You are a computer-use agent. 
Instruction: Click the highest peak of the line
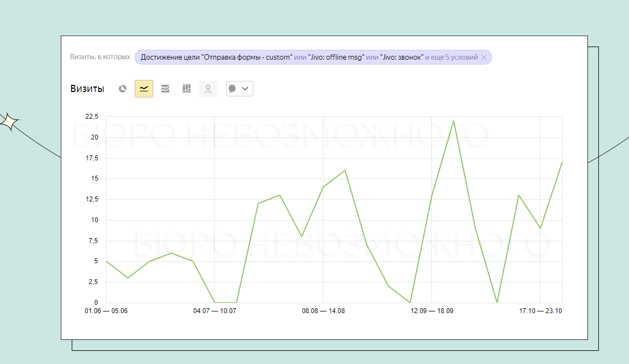pos(453,120)
